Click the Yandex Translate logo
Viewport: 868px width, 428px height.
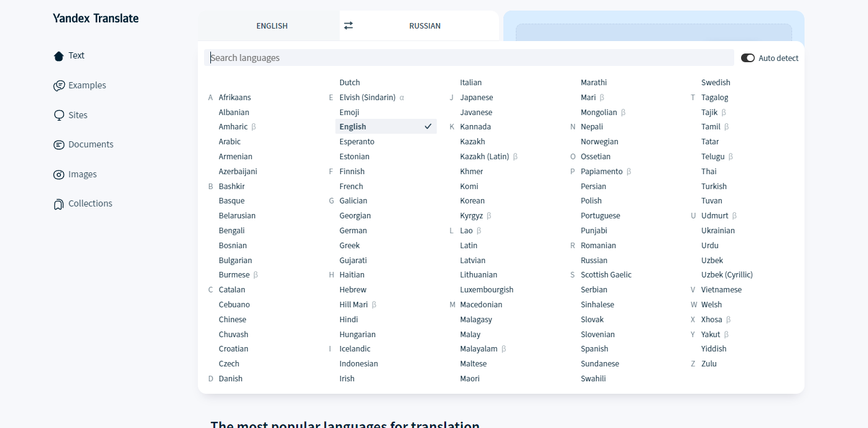click(96, 19)
